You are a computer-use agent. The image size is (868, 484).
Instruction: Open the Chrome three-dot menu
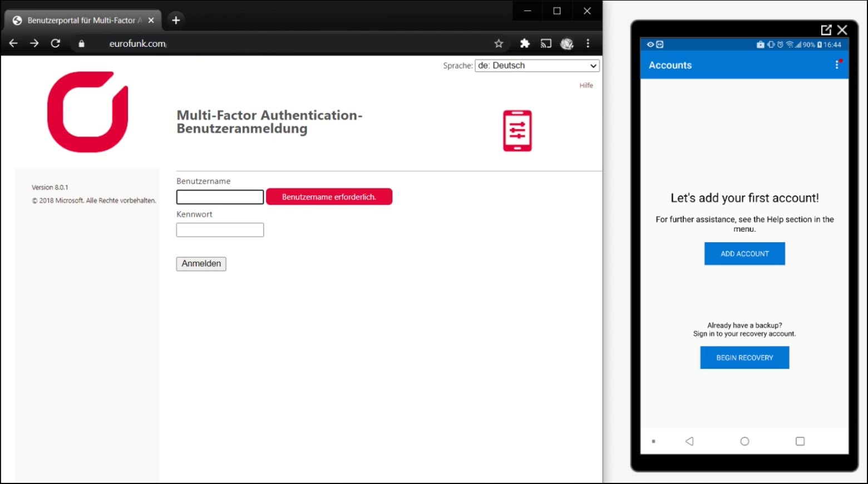coord(588,43)
